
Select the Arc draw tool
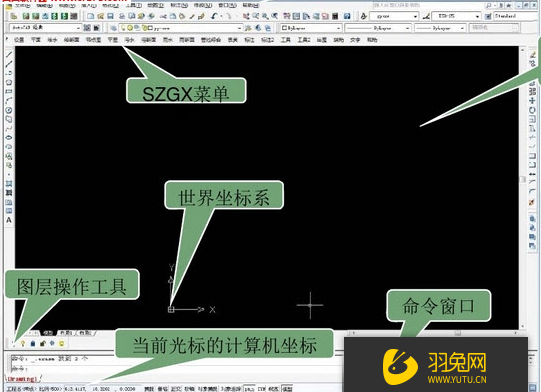9,101
